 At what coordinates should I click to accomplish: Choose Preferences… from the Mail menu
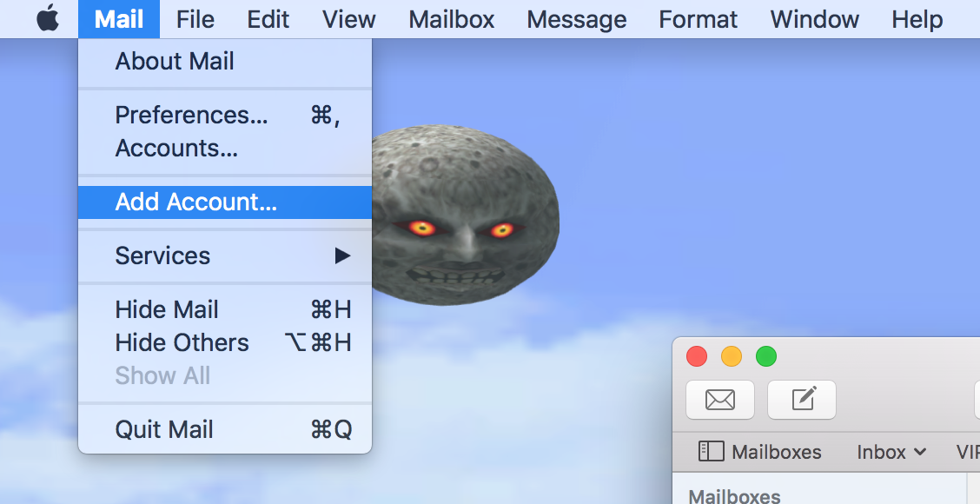pyautogui.click(x=225, y=115)
